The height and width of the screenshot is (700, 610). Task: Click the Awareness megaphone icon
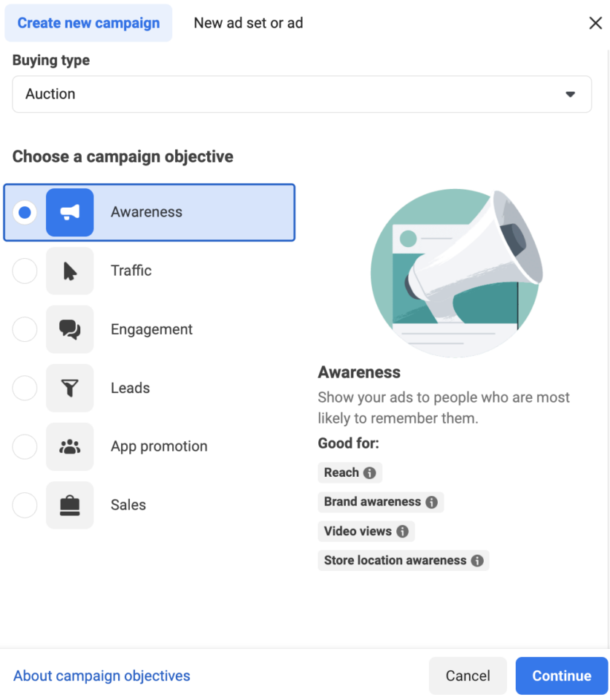pyautogui.click(x=69, y=211)
